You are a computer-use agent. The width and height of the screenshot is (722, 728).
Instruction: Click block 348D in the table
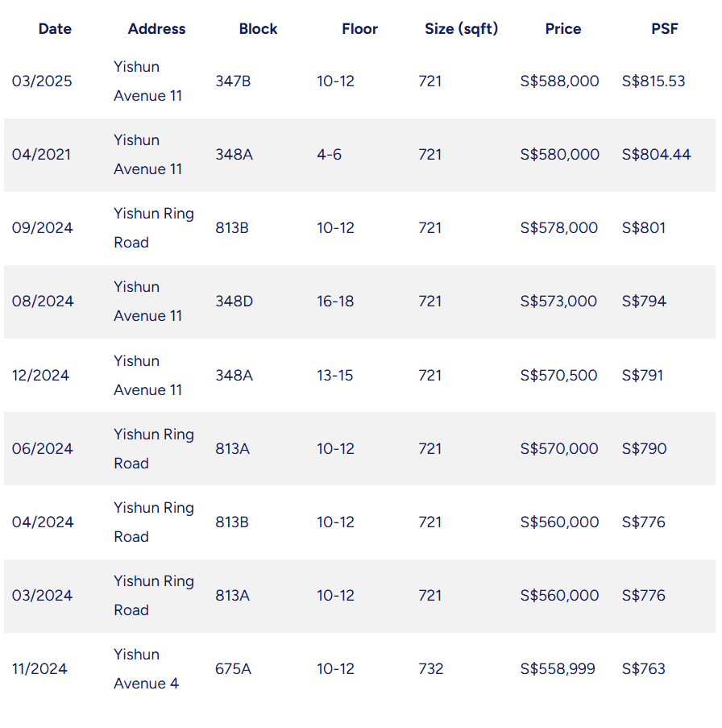(x=234, y=302)
